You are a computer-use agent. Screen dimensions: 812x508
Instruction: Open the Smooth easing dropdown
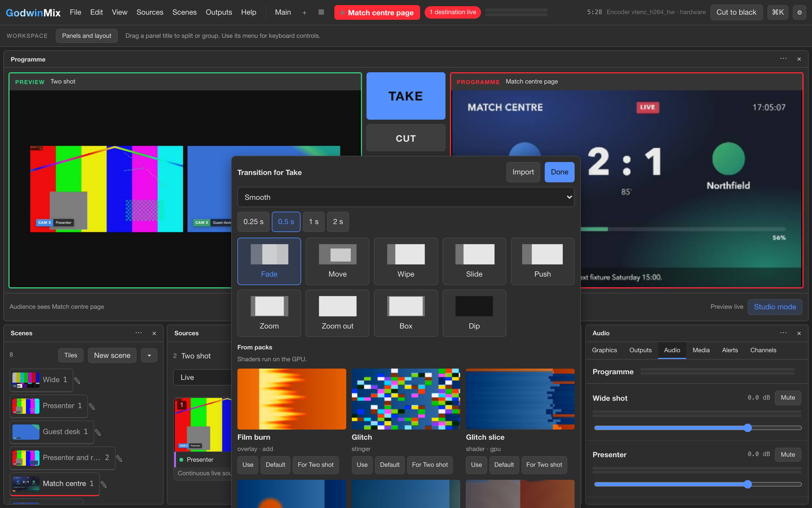(406, 197)
